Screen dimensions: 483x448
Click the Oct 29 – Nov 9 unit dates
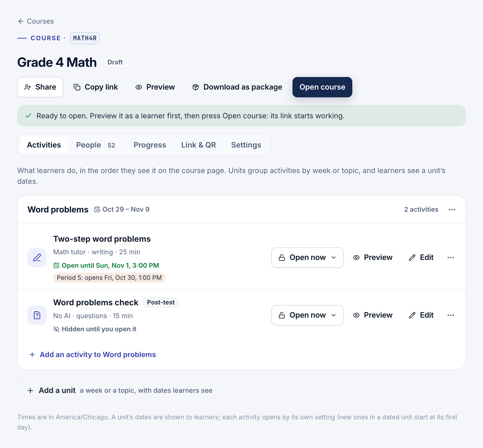(x=126, y=210)
